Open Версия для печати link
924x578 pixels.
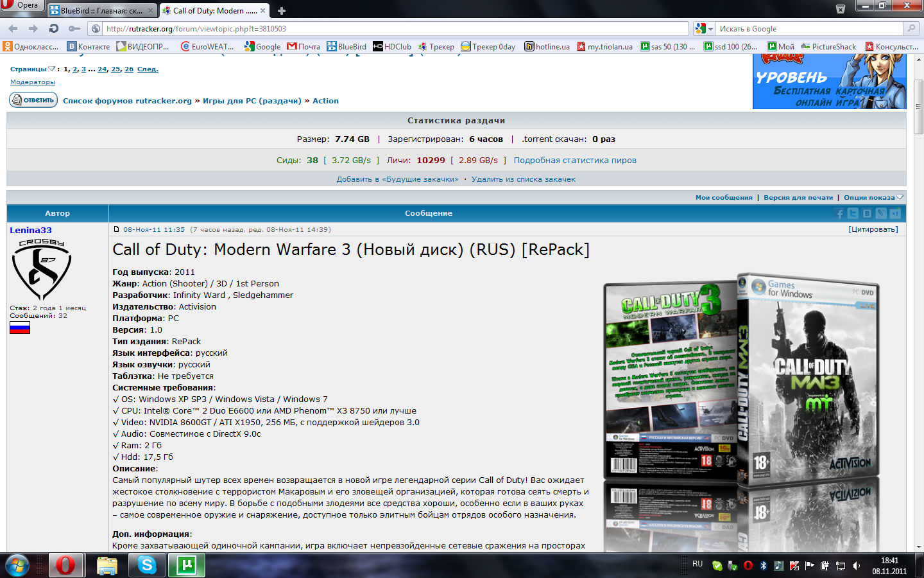pos(798,198)
